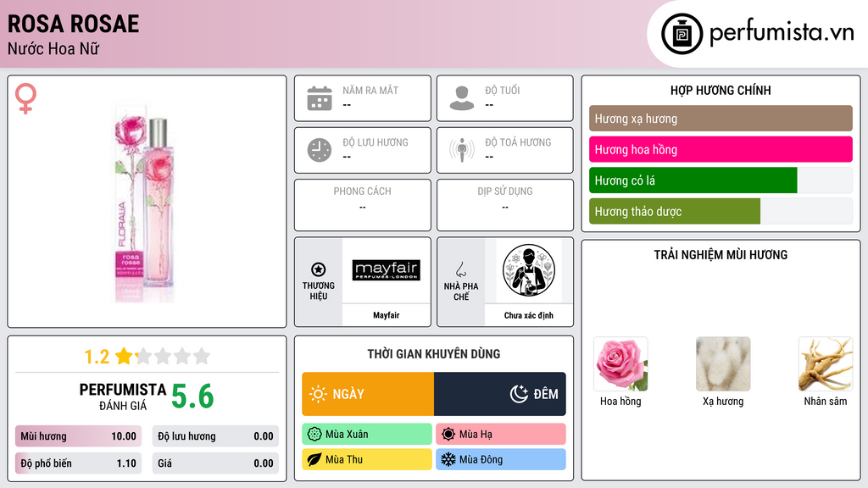The width and height of the screenshot is (868, 488).
Task: Click the ROSA ROSAE title text
Action: click(73, 24)
